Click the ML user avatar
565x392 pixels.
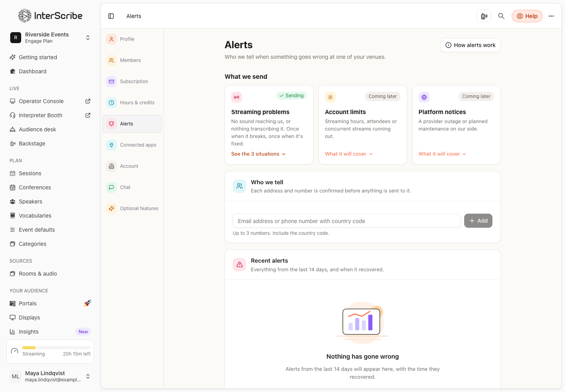coord(16,376)
